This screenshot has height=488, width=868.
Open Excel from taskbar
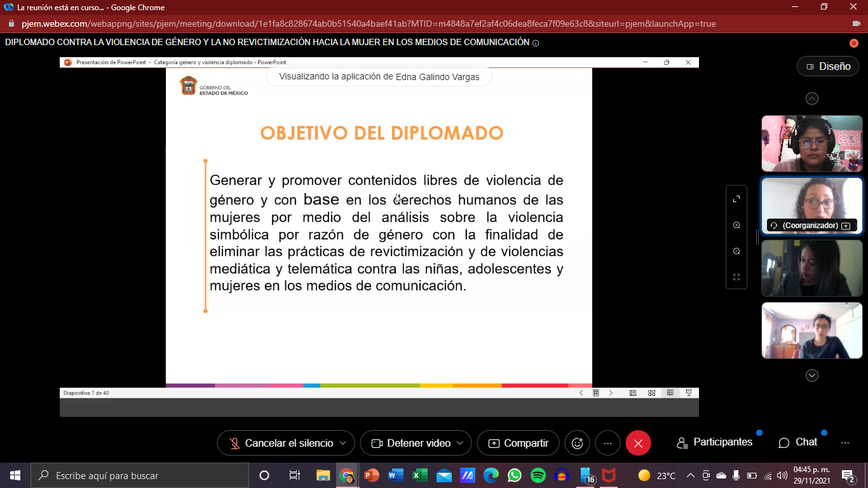(x=419, y=475)
